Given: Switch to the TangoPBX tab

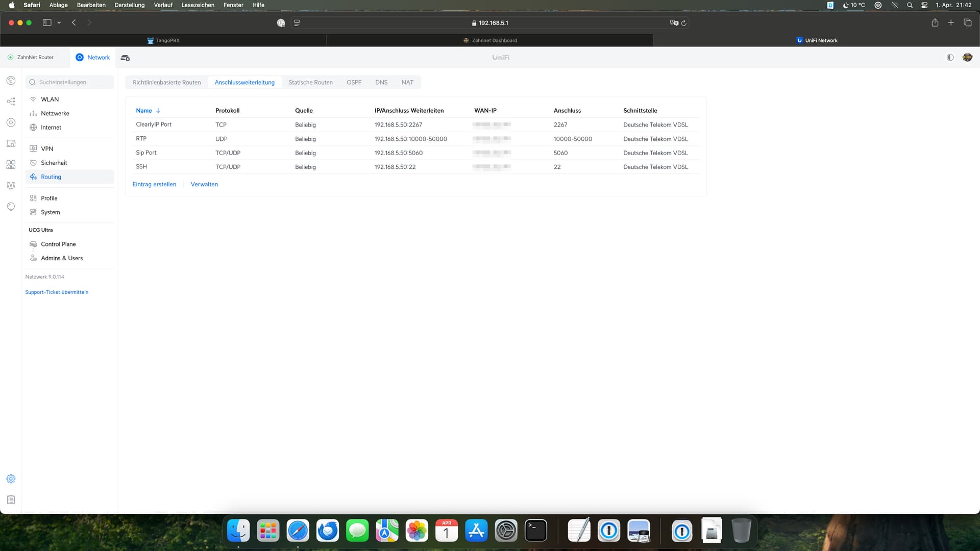Looking at the screenshot, I should pyautogui.click(x=163, y=40).
